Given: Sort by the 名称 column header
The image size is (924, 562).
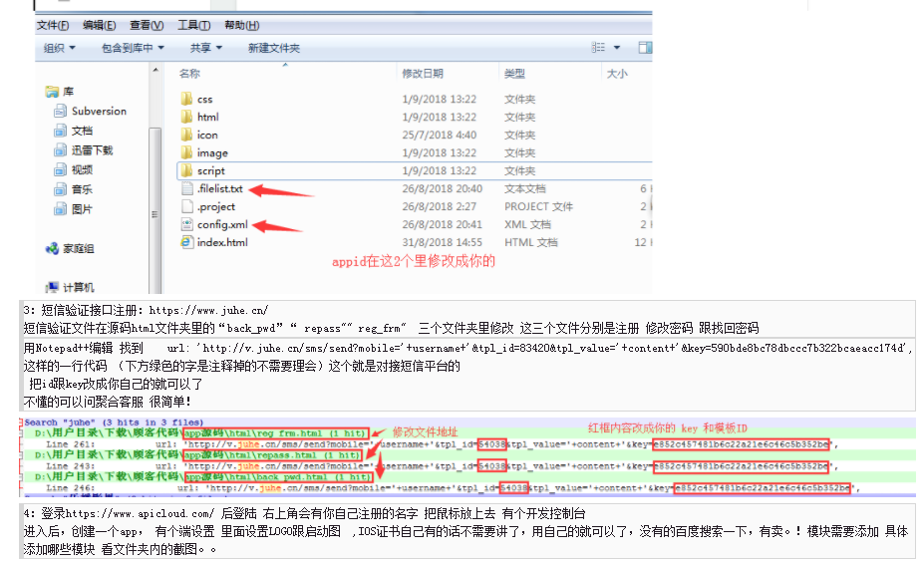Looking at the screenshot, I should 189,74.
